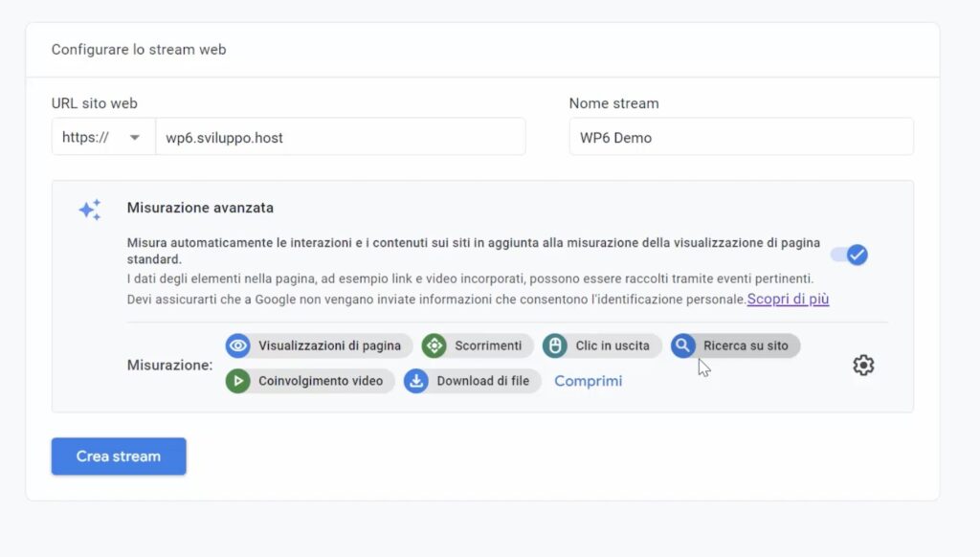Click the mouse icon for Clic in uscita
980x557 pixels.
(x=555, y=345)
